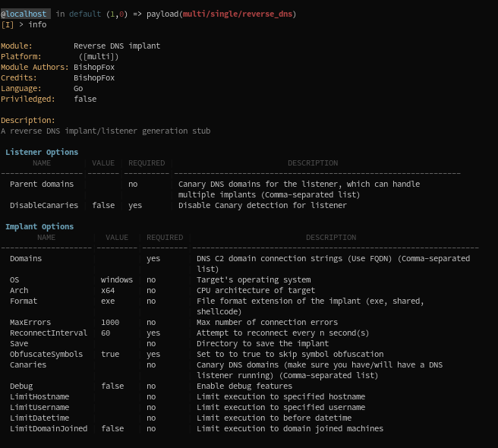This screenshot has width=498, height=448.
Task: Select the ReconnectInterval value 60
Action: pos(106,333)
